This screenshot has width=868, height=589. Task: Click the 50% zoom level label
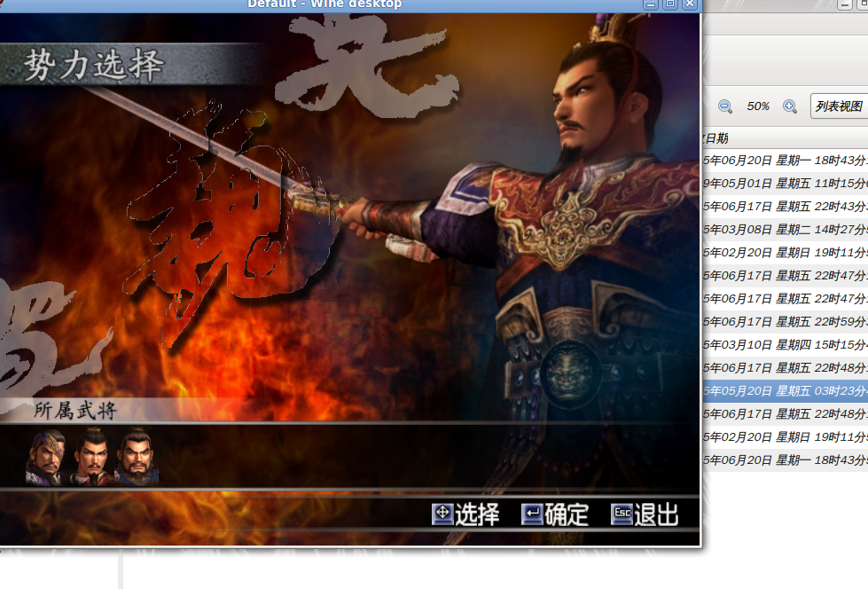tap(758, 106)
